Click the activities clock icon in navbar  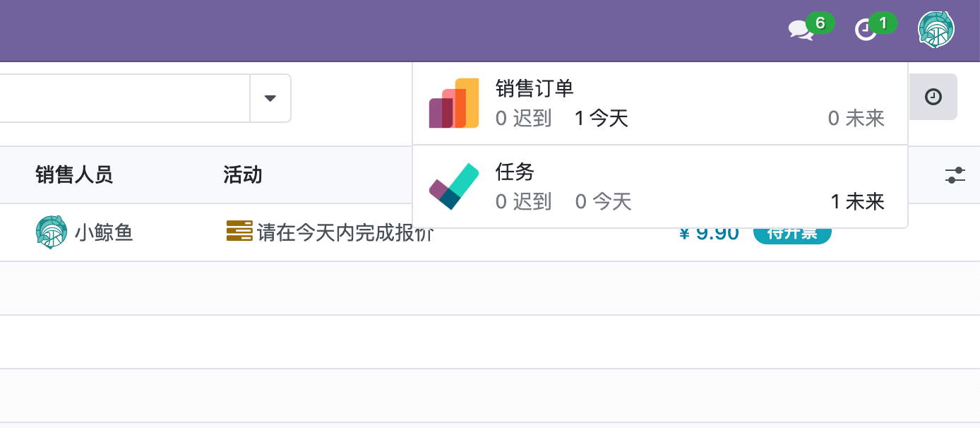click(866, 30)
